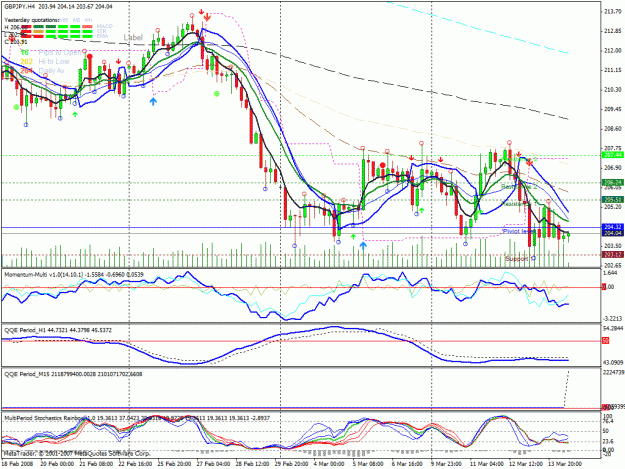Screen dimensions: 625x469
Task: Click the red down arrow just after 9 Mar 23:00
Action: (x=441, y=160)
